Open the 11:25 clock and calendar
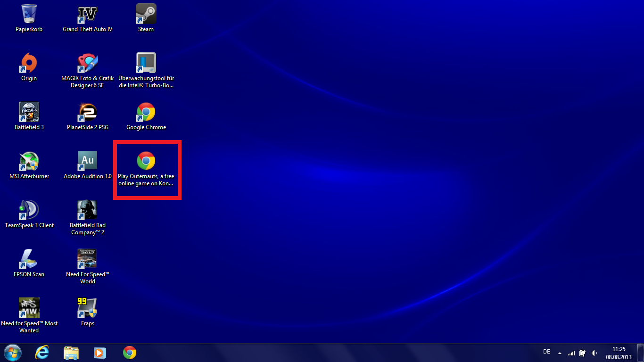 click(x=619, y=353)
